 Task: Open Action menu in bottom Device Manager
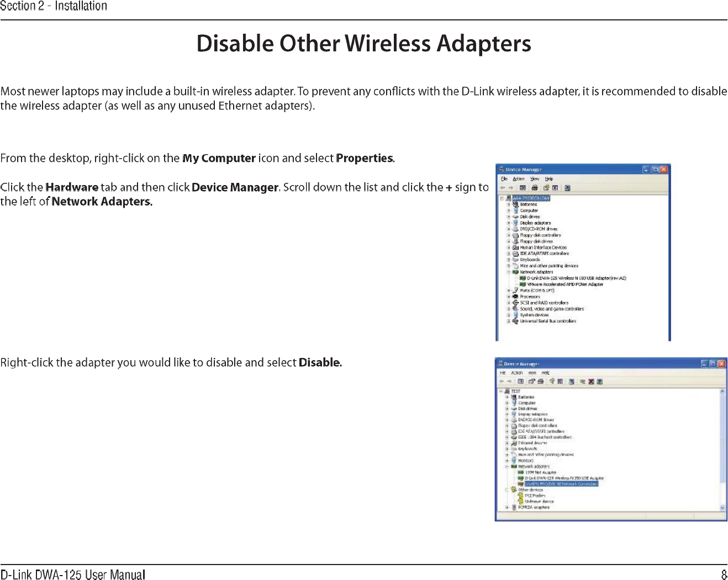click(x=517, y=373)
